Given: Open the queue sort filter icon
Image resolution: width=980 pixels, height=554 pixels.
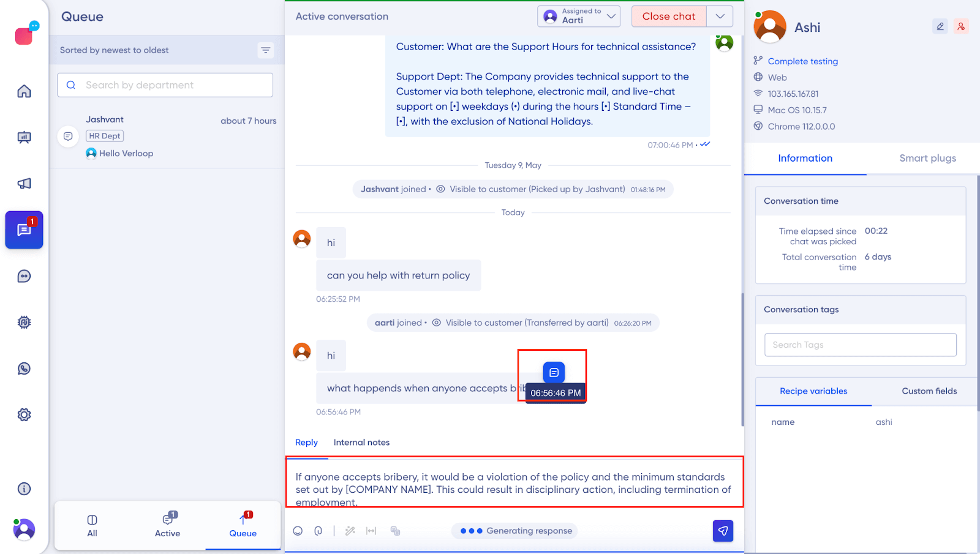Looking at the screenshot, I should tap(265, 50).
